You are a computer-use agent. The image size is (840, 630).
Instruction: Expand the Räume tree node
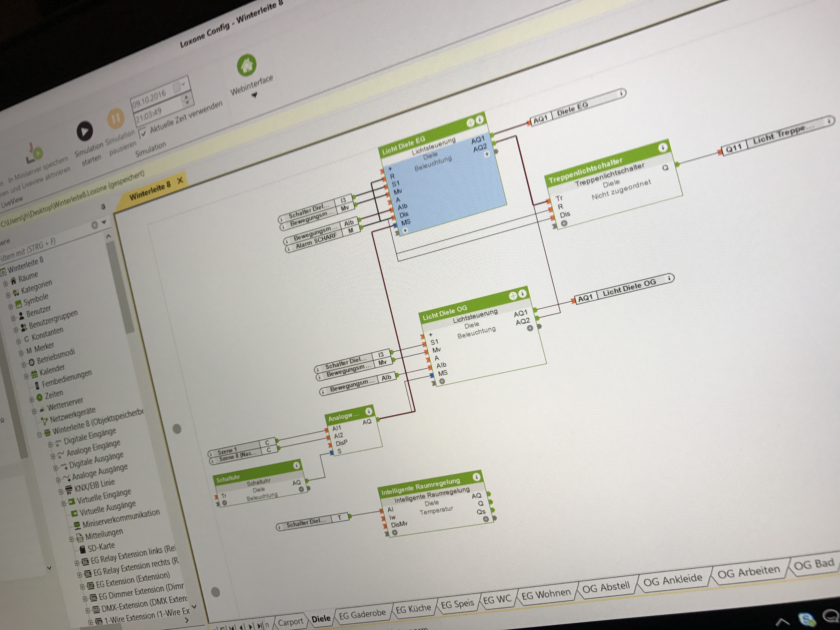point(5,284)
